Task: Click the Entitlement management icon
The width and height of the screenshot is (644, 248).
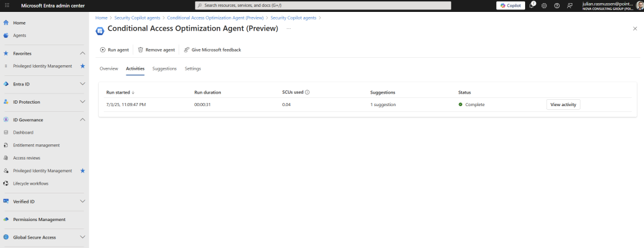Action: [6, 145]
